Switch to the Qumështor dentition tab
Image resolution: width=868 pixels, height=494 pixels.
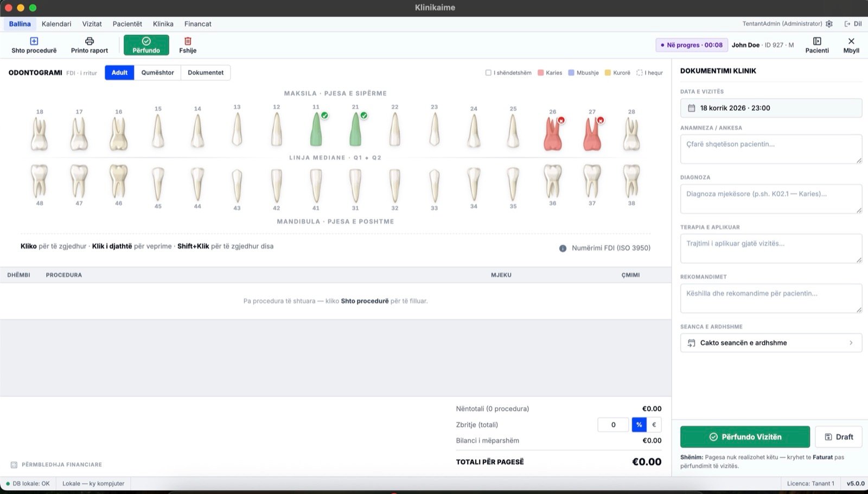click(x=157, y=73)
